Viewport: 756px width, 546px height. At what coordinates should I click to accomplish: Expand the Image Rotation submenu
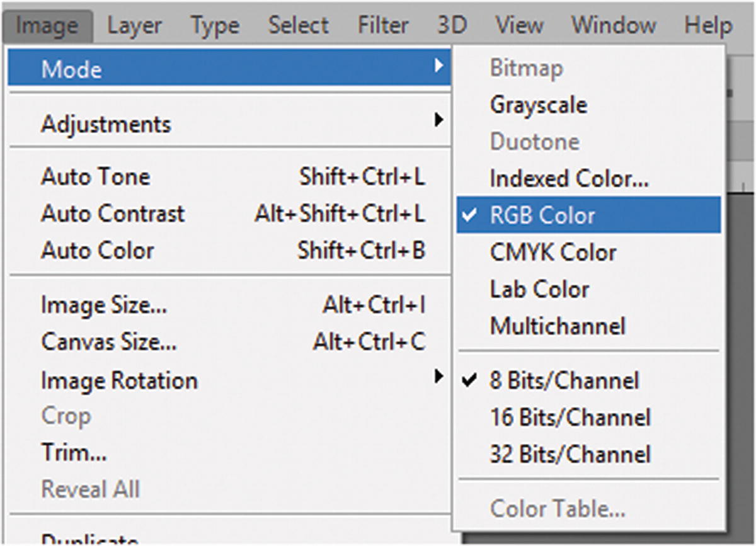point(119,380)
